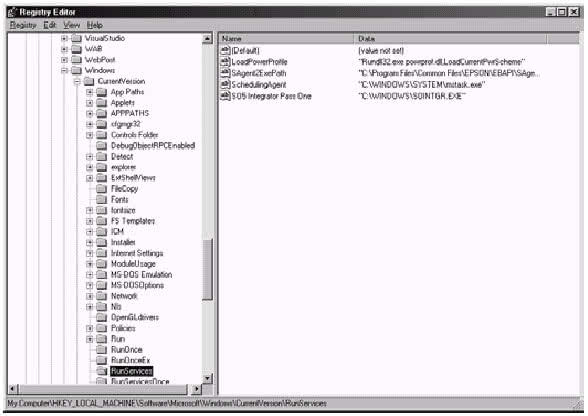Open the Registry menu
The width and height of the screenshot is (588, 416).
click(x=23, y=25)
